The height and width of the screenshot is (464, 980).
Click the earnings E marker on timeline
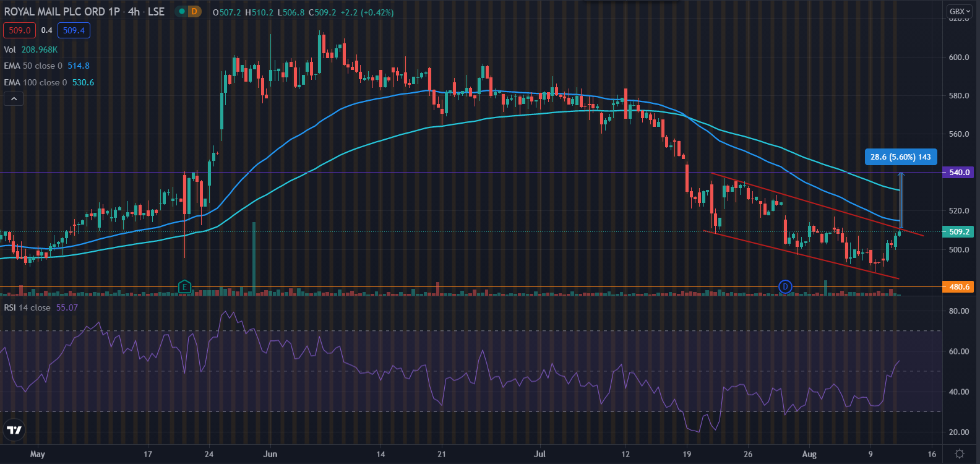coord(184,286)
